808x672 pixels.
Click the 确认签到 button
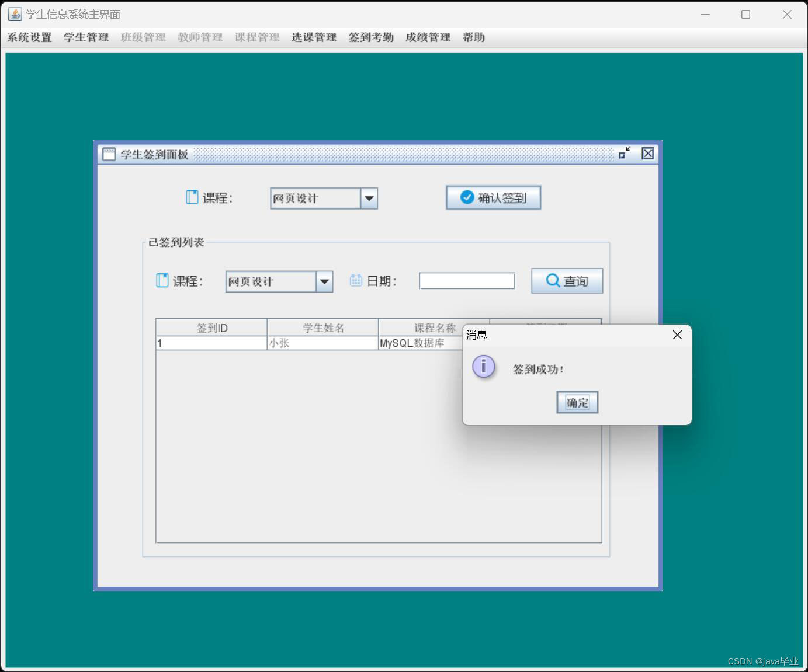493,197
